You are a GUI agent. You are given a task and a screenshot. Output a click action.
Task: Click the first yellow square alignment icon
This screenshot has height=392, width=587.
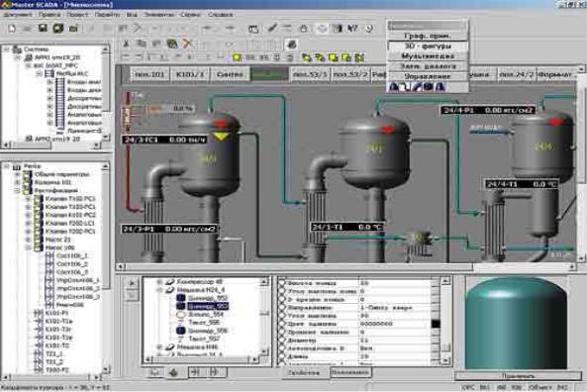point(237,57)
